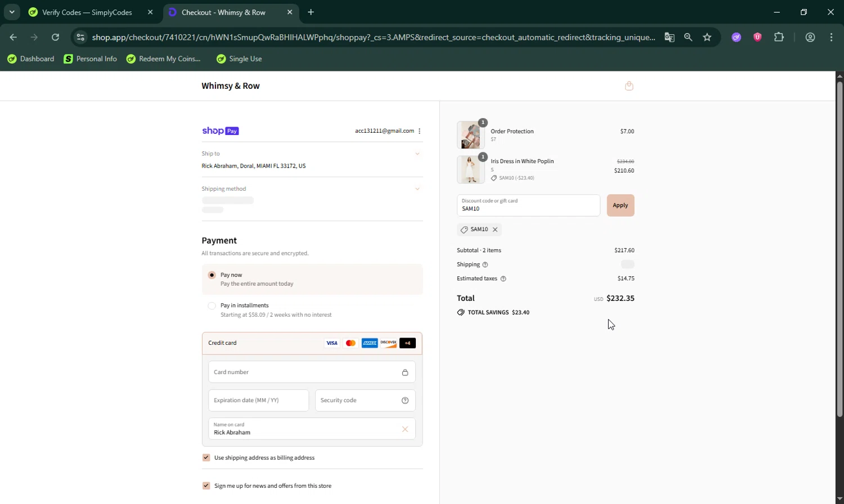
Task: Click the Shop Pay logo
Action: (x=221, y=131)
